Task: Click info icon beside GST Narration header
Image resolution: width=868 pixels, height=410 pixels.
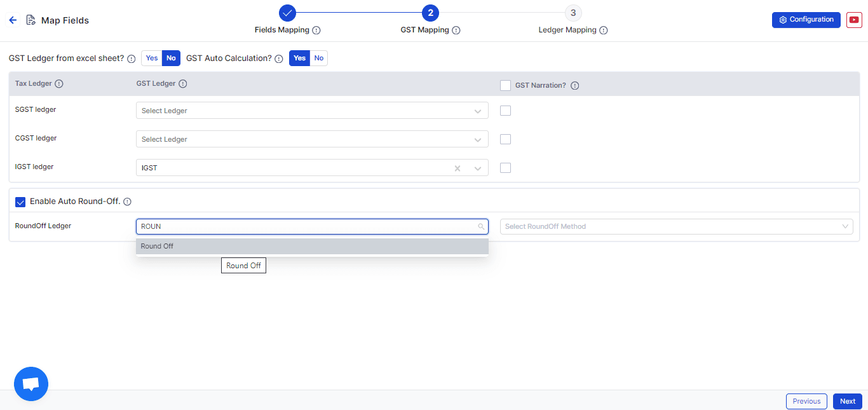Action: click(x=575, y=86)
